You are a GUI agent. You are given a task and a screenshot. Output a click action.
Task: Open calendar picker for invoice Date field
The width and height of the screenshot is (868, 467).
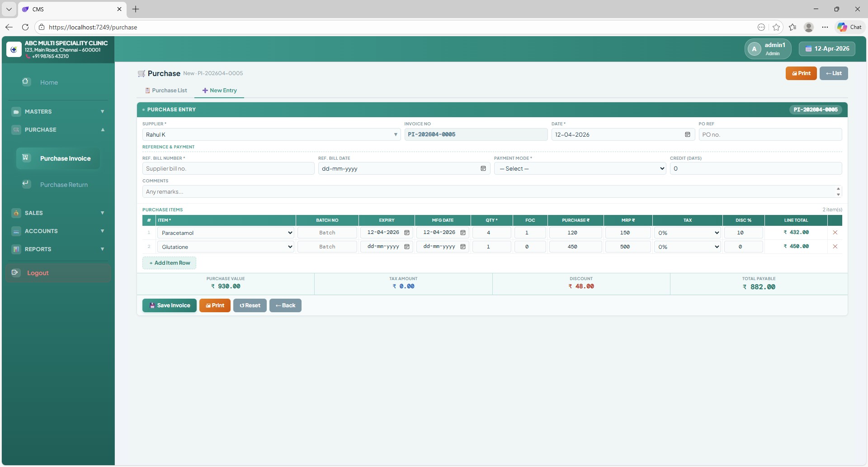point(687,134)
